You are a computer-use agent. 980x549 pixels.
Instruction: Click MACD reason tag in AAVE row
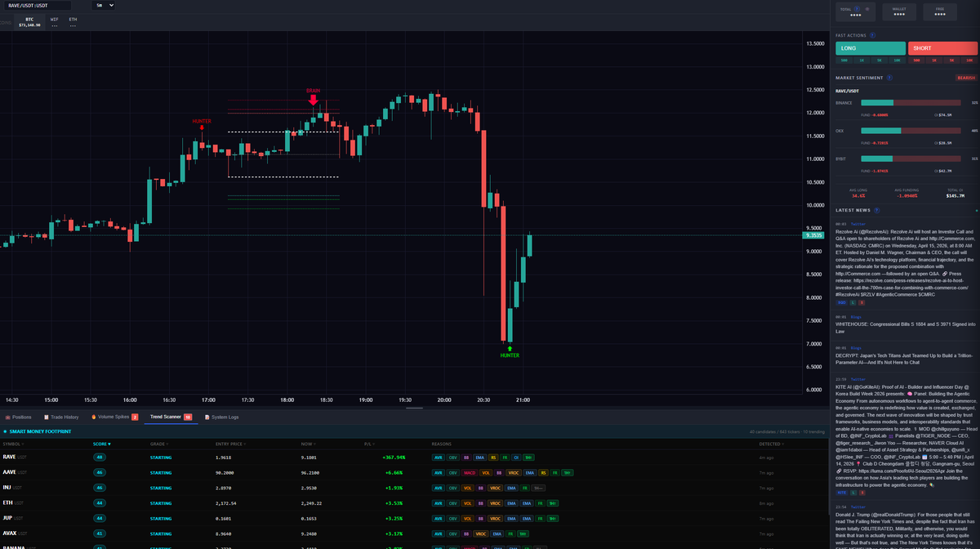click(470, 472)
